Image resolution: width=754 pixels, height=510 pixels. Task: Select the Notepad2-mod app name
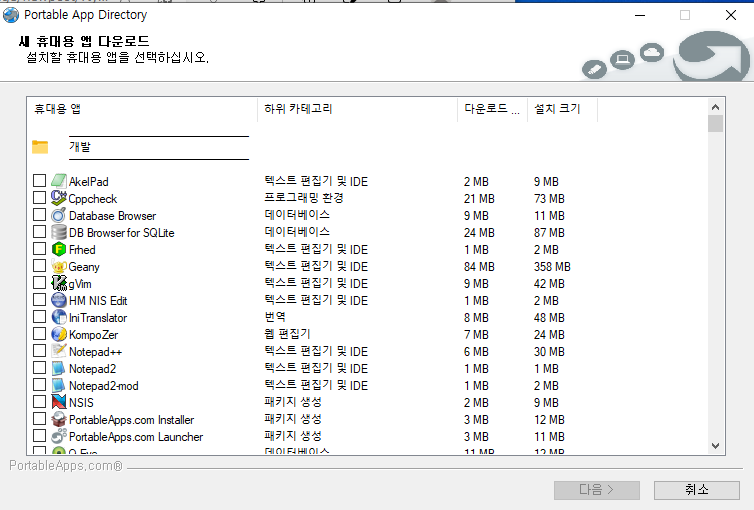(103, 386)
